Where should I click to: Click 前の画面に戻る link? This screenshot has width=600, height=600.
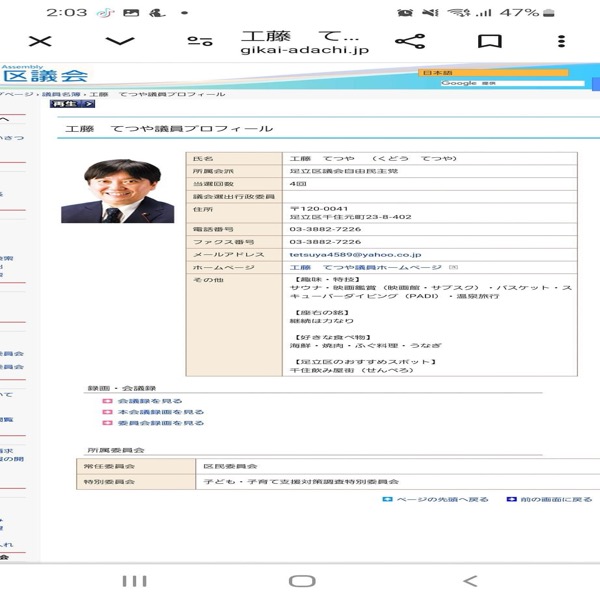click(556, 499)
